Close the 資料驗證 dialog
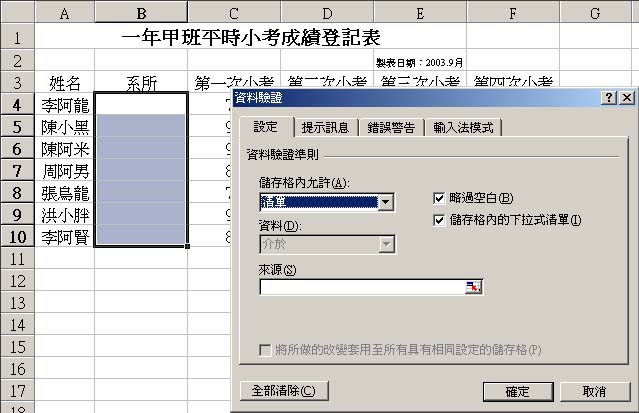The width and height of the screenshot is (639, 413). tap(626, 97)
